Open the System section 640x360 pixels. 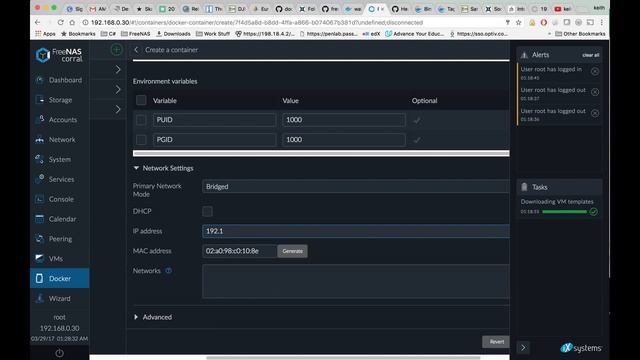pyautogui.click(x=60, y=159)
